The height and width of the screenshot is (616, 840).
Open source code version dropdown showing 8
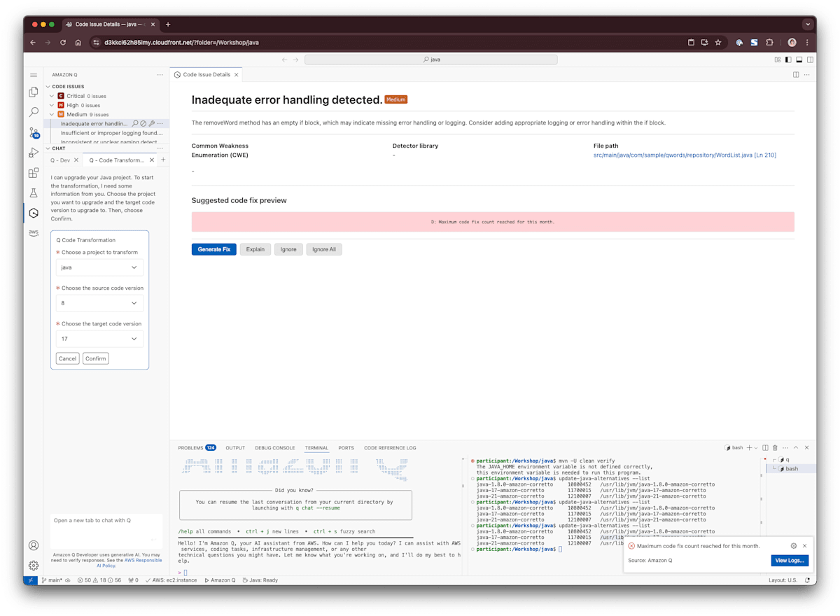click(x=99, y=303)
